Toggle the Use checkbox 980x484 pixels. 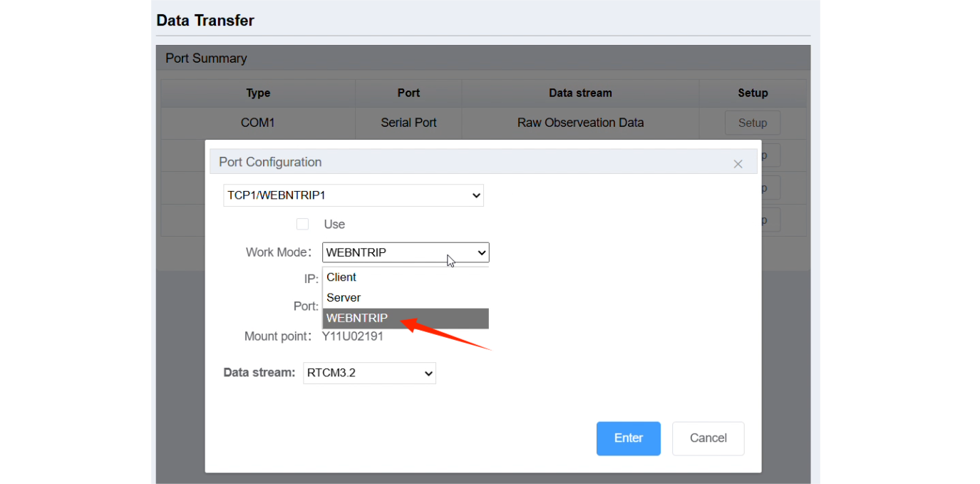point(303,225)
